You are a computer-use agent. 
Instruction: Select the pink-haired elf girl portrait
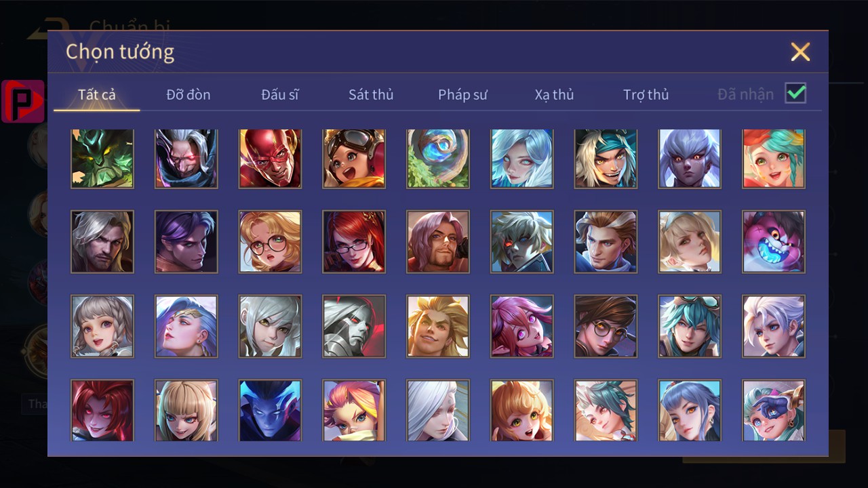521,326
